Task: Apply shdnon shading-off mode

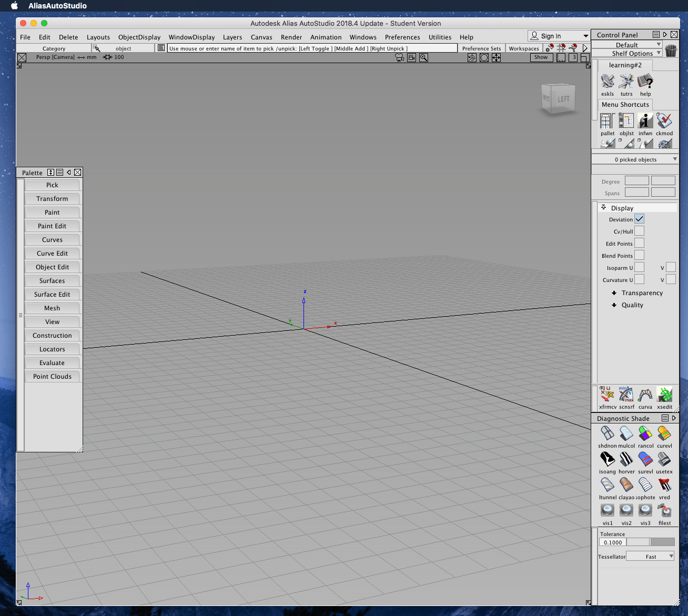Action: pyautogui.click(x=608, y=433)
